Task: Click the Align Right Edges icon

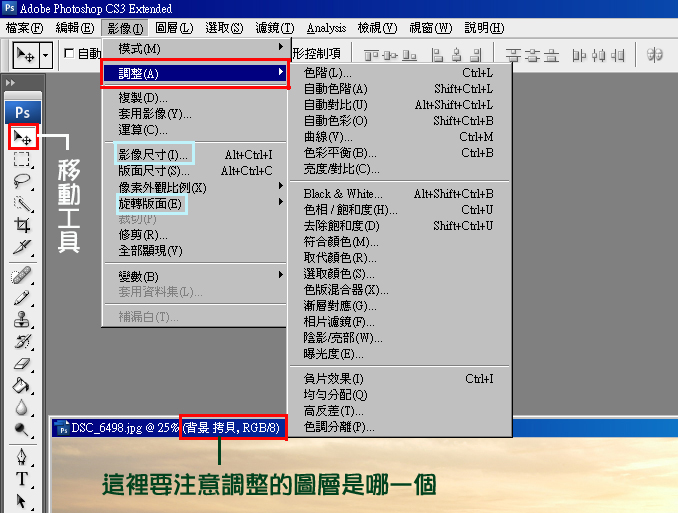Action: 475,55
